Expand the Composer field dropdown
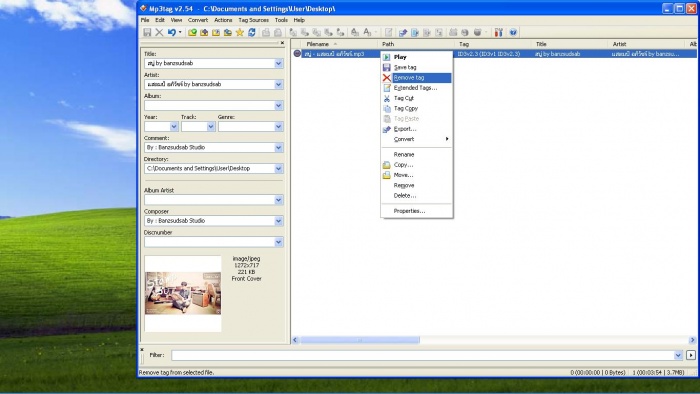Viewport: 700px width, 394px height. tap(279, 221)
